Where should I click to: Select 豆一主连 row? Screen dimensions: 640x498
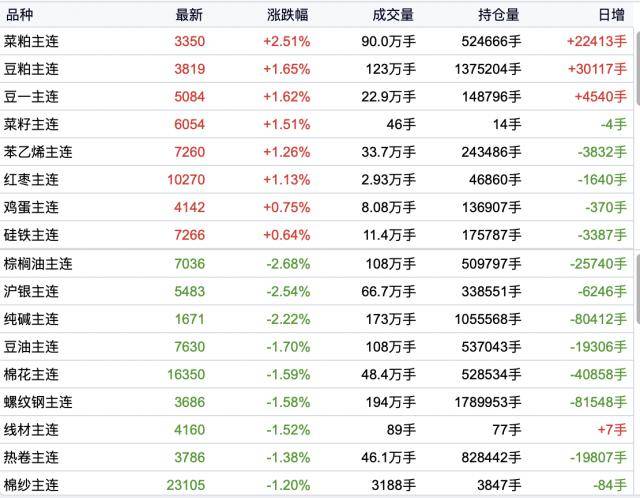click(316, 97)
